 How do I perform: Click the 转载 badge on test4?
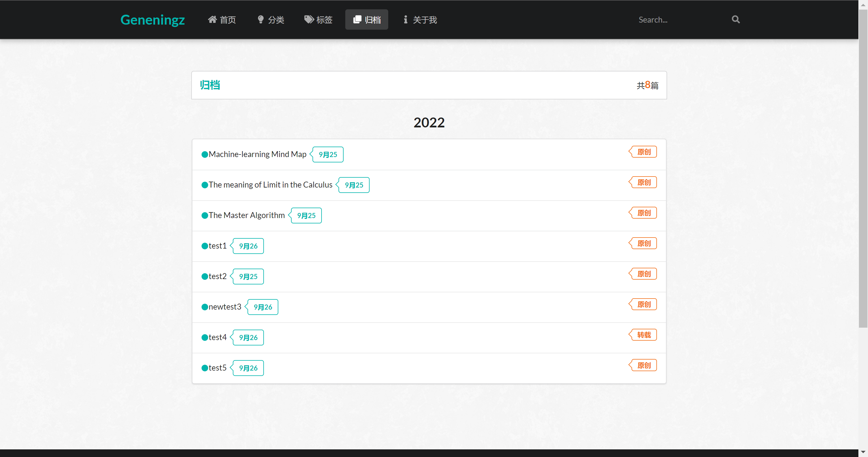point(643,334)
